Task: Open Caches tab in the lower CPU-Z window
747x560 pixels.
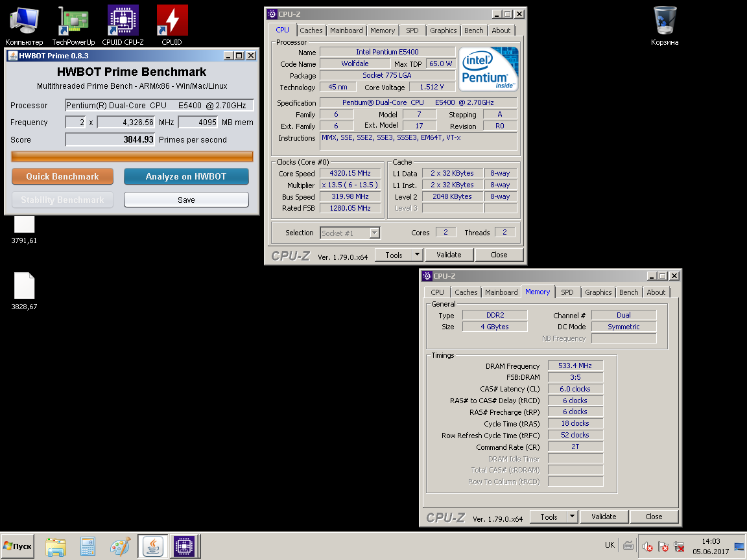Action: [466, 292]
